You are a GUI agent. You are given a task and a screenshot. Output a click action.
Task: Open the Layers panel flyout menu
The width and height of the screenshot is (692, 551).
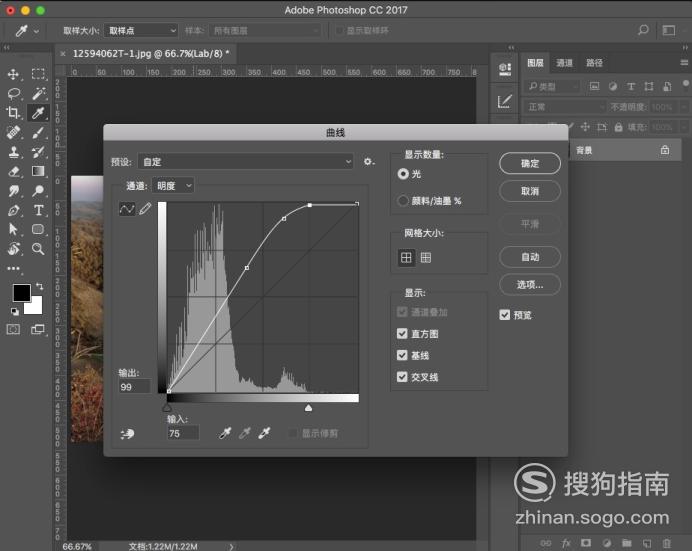coord(684,63)
